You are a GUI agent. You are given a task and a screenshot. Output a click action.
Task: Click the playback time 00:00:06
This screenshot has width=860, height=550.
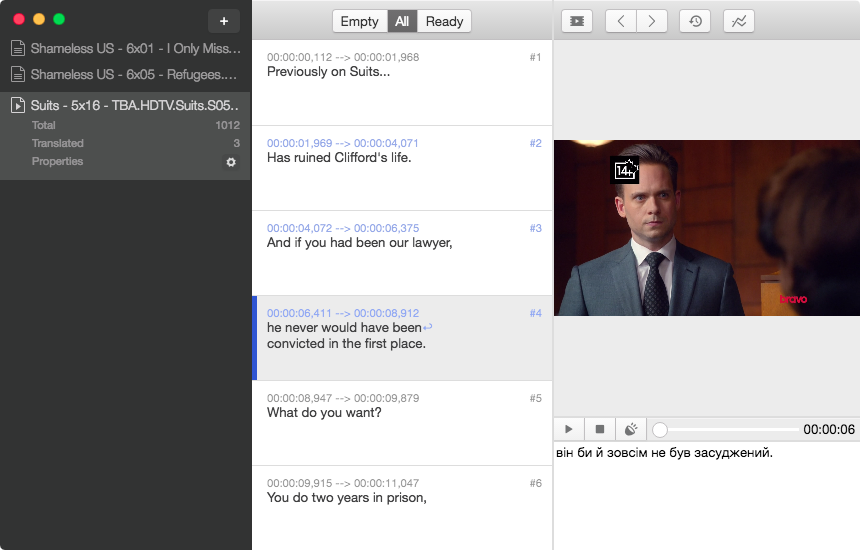click(x=829, y=429)
